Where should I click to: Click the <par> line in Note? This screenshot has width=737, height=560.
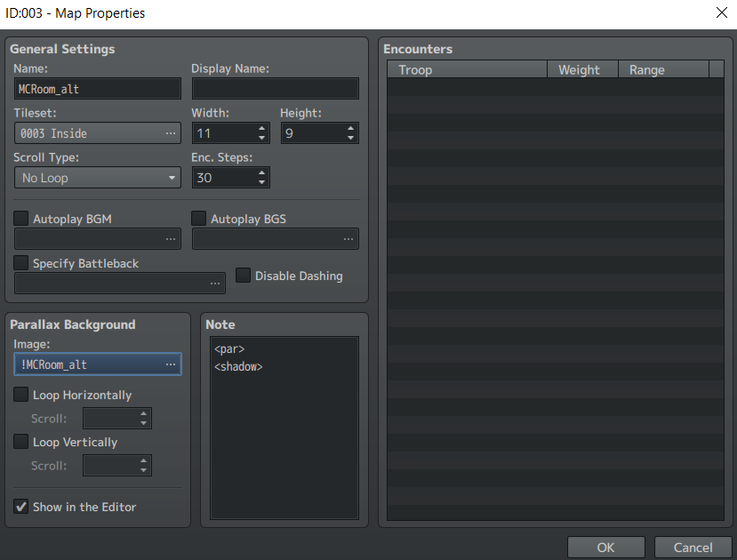click(x=229, y=349)
